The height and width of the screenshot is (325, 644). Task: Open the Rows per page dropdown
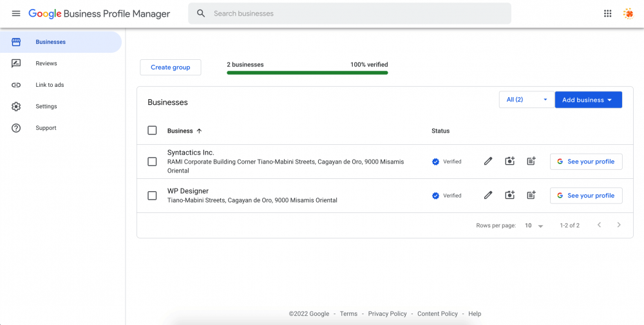click(x=534, y=225)
